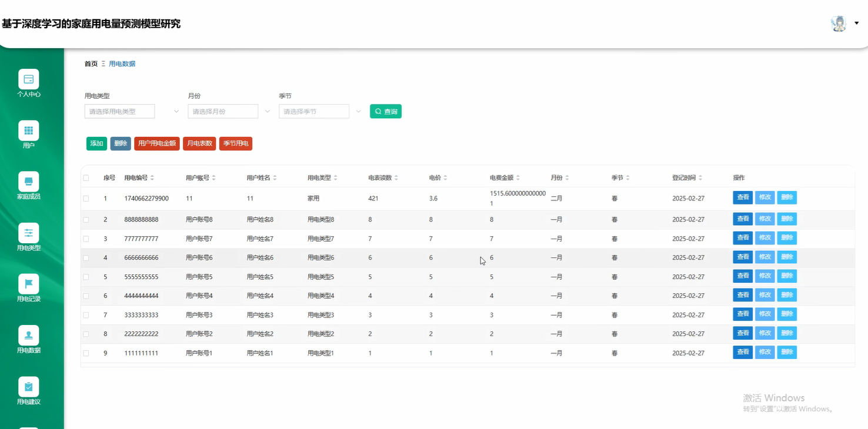
Task: Open the 季节 filter dropdown
Action: pos(314,111)
